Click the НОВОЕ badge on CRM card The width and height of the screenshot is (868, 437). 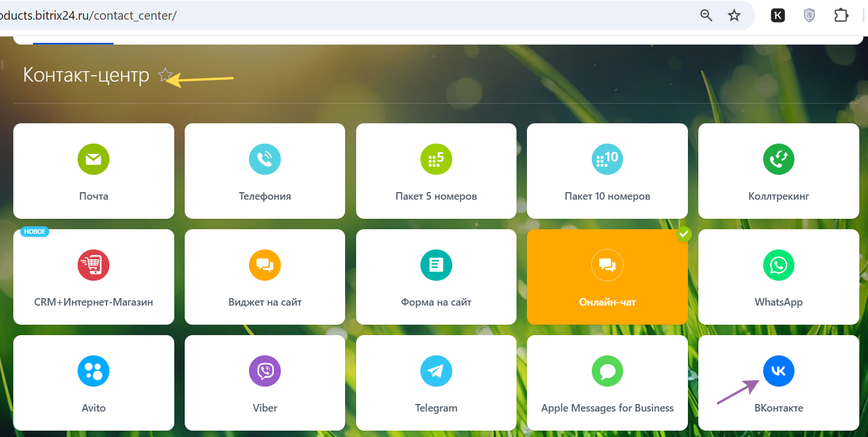pos(35,232)
